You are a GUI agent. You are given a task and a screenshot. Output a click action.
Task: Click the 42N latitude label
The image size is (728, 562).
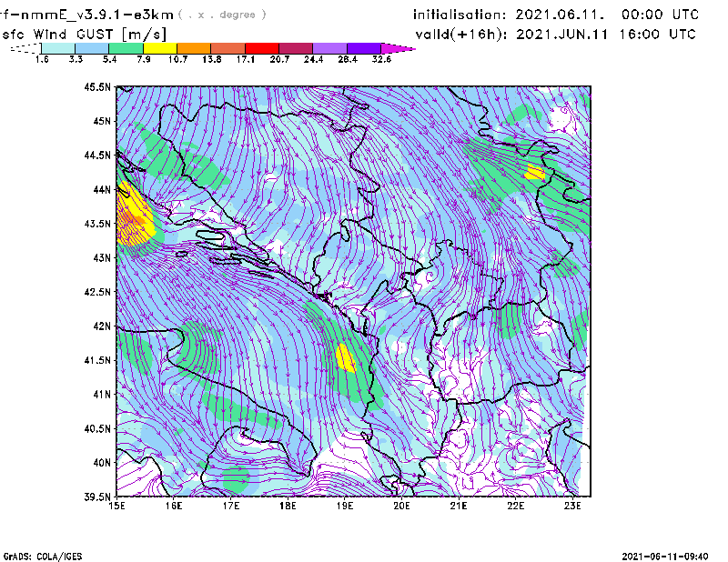pos(102,326)
